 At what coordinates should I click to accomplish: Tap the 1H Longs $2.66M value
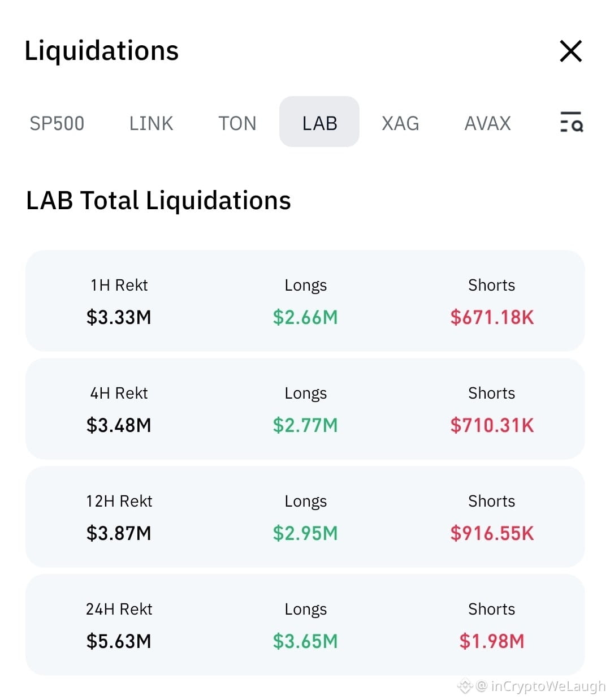coord(305,317)
